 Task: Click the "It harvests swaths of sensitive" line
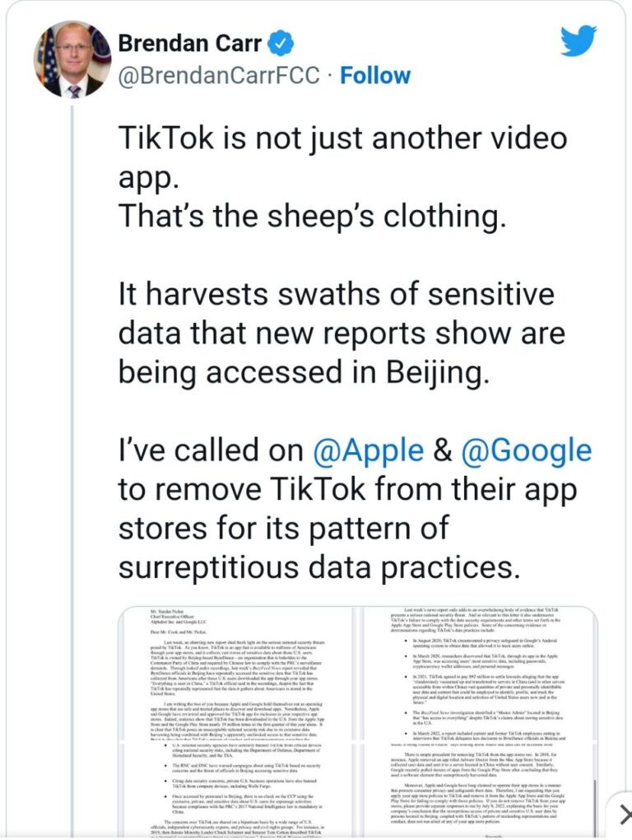click(337, 294)
